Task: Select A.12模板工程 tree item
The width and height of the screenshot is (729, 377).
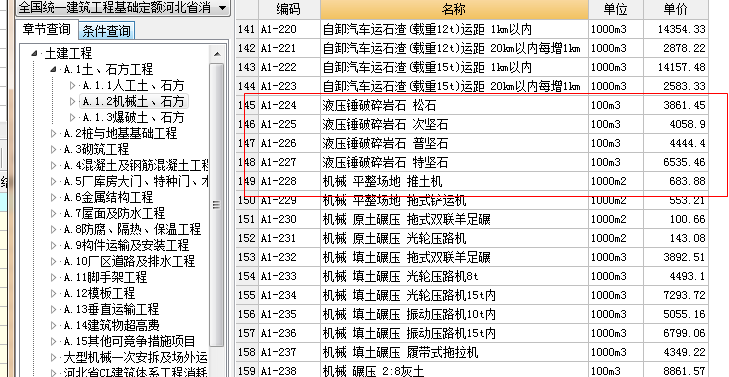Action: pyautogui.click(x=99, y=293)
